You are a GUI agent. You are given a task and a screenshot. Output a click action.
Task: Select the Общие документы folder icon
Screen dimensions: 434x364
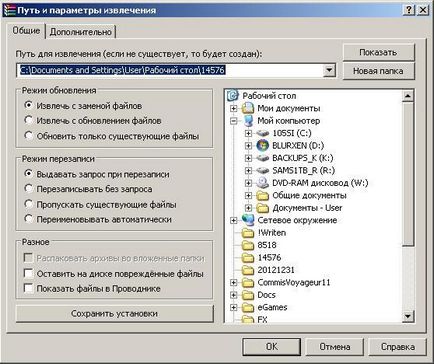point(263,195)
